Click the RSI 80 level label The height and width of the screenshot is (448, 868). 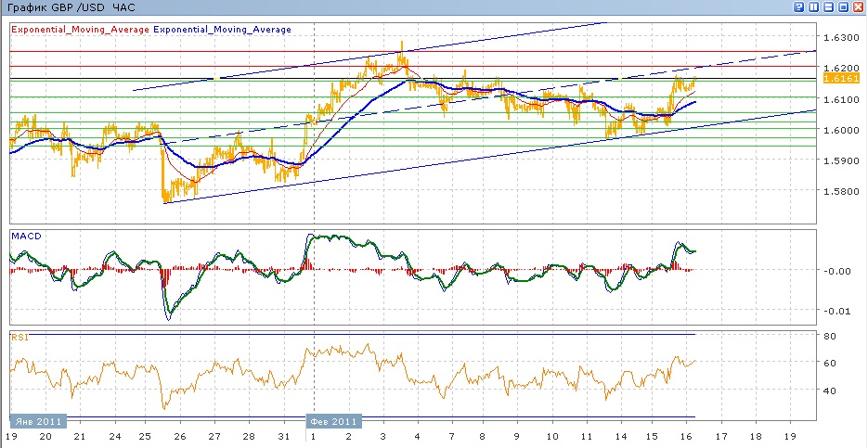click(x=830, y=336)
